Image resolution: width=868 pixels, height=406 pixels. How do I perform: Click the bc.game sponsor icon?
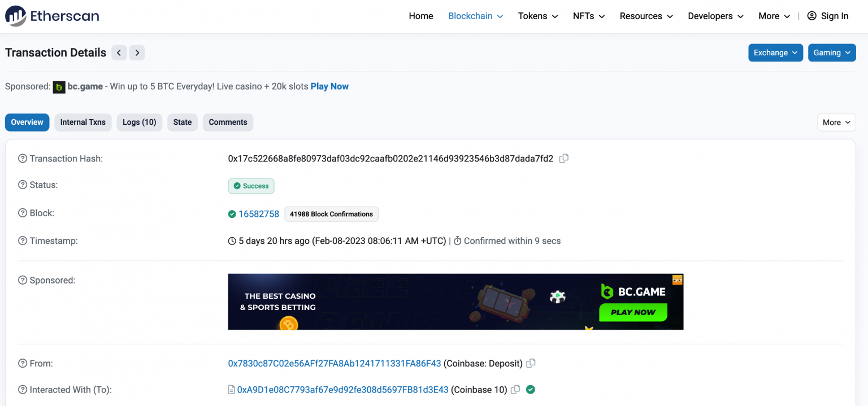click(x=59, y=87)
